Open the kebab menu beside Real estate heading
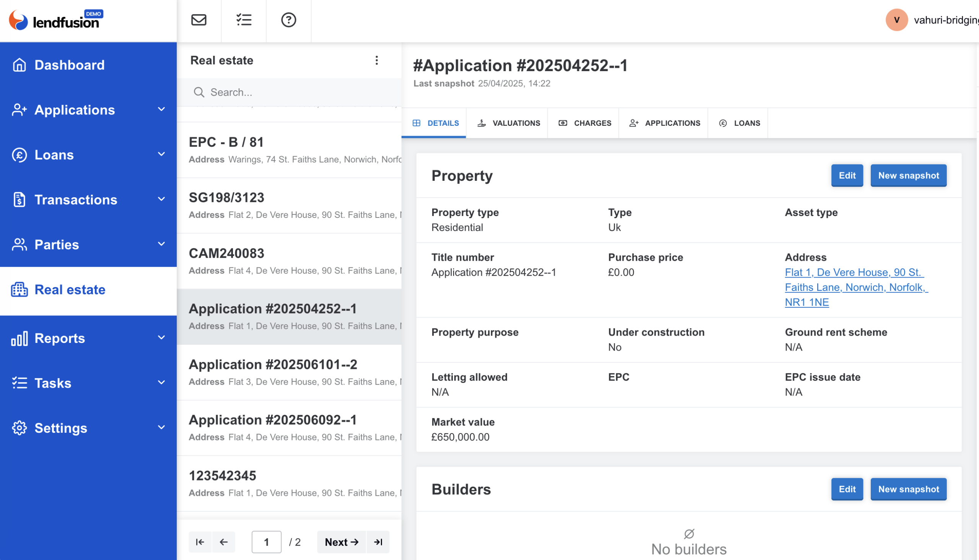The image size is (979, 560). click(x=377, y=60)
